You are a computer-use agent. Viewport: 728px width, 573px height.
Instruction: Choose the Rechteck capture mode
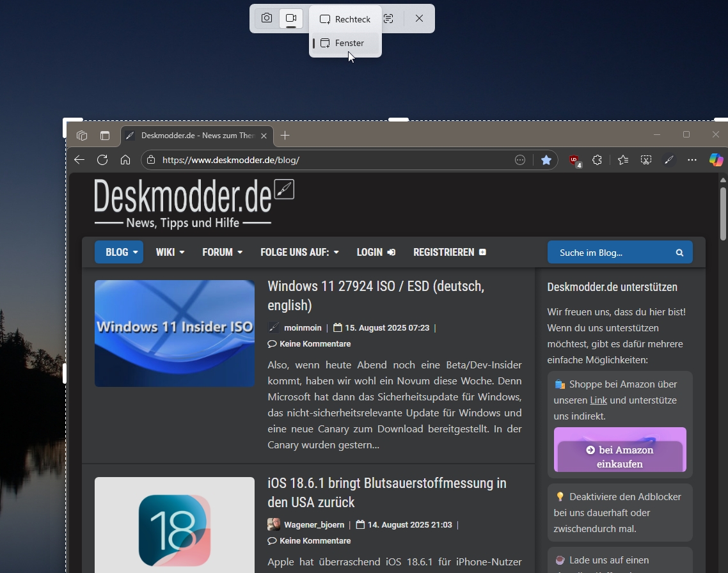pos(345,19)
